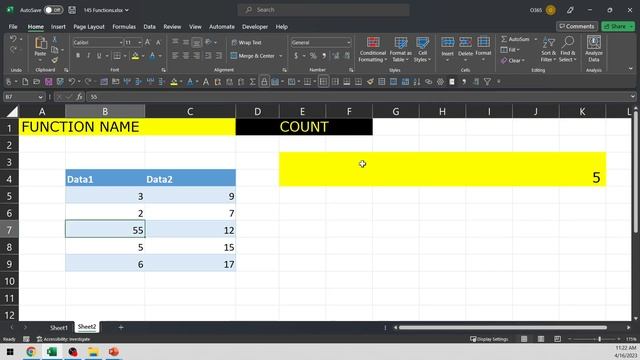
Task: Switch to the Insert tab
Action: (58, 27)
